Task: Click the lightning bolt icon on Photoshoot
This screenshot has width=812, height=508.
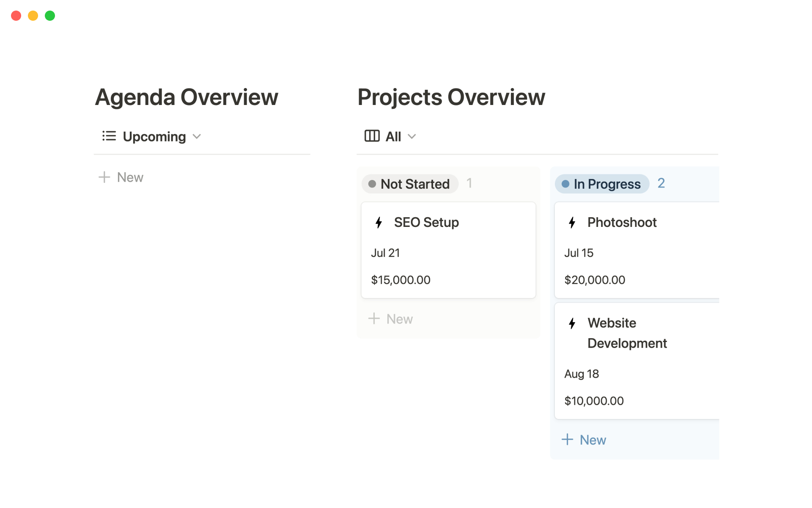Action: click(572, 223)
